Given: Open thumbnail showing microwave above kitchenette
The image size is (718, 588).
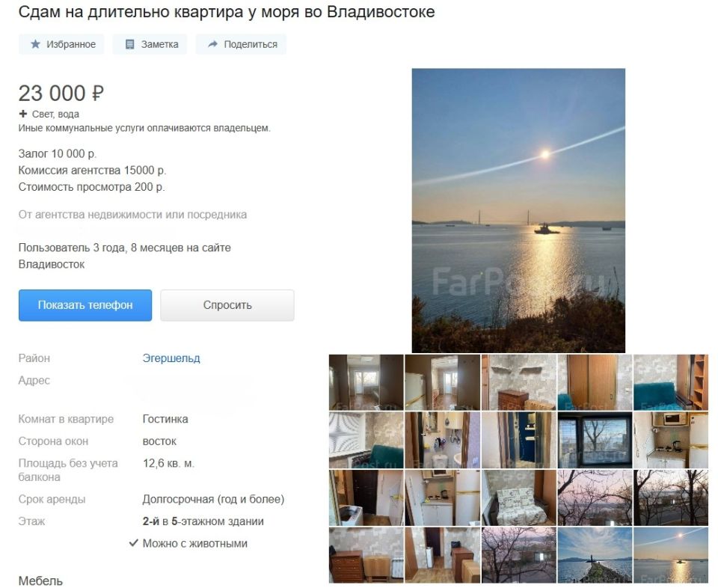Looking at the screenshot, I should 671,440.
